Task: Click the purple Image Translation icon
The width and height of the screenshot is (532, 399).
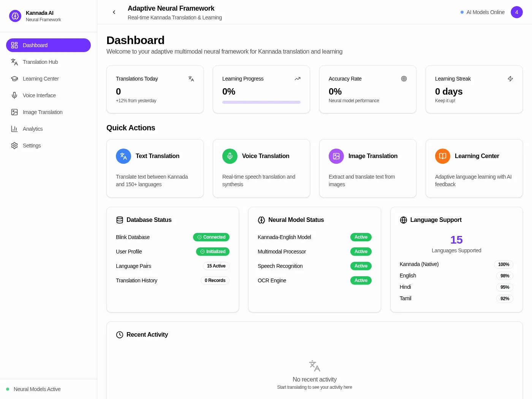Action: click(336, 156)
